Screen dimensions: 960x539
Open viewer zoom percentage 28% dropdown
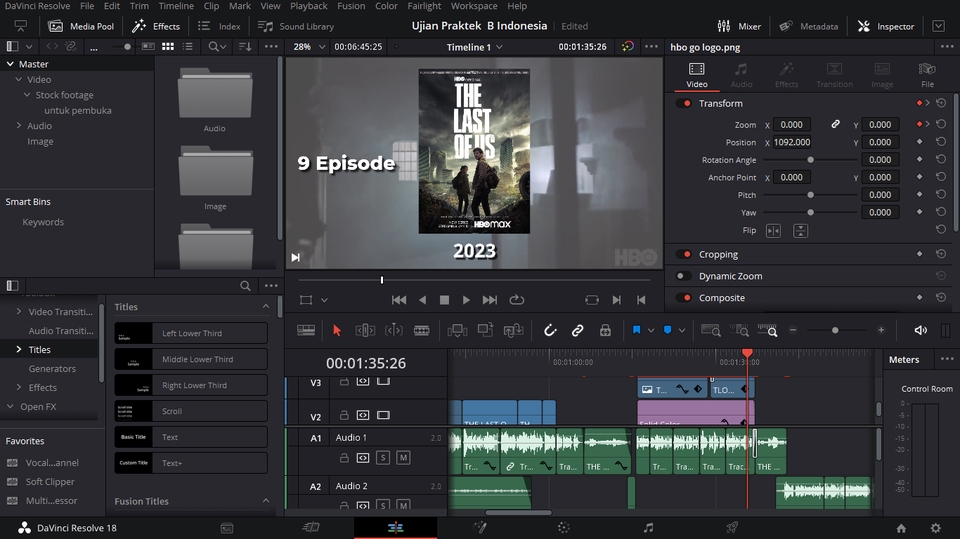tap(308, 47)
